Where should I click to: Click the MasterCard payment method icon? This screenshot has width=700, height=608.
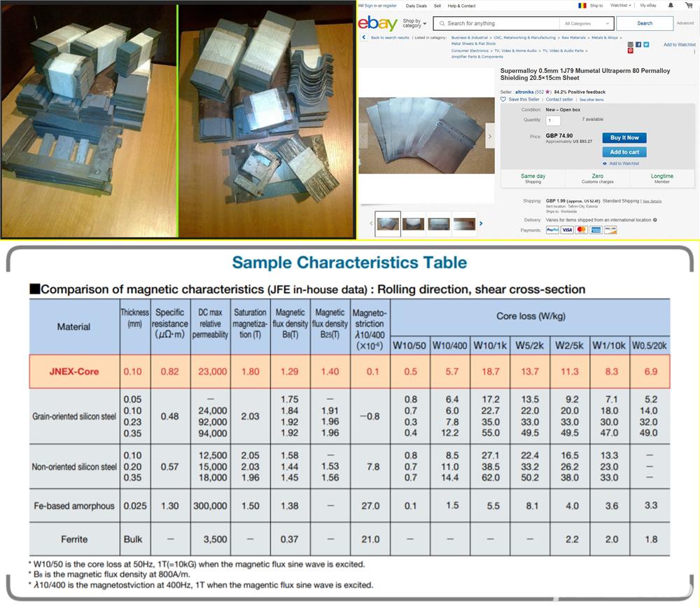click(x=582, y=229)
